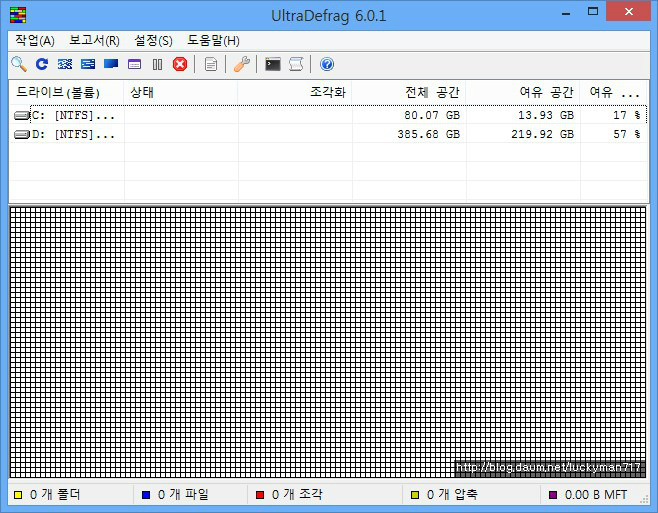
Task: Pause the current job
Action: click(x=157, y=64)
